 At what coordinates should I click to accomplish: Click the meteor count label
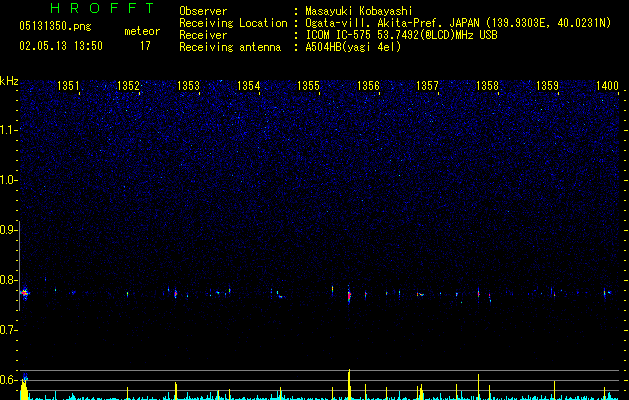pyautogui.click(x=142, y=31)
